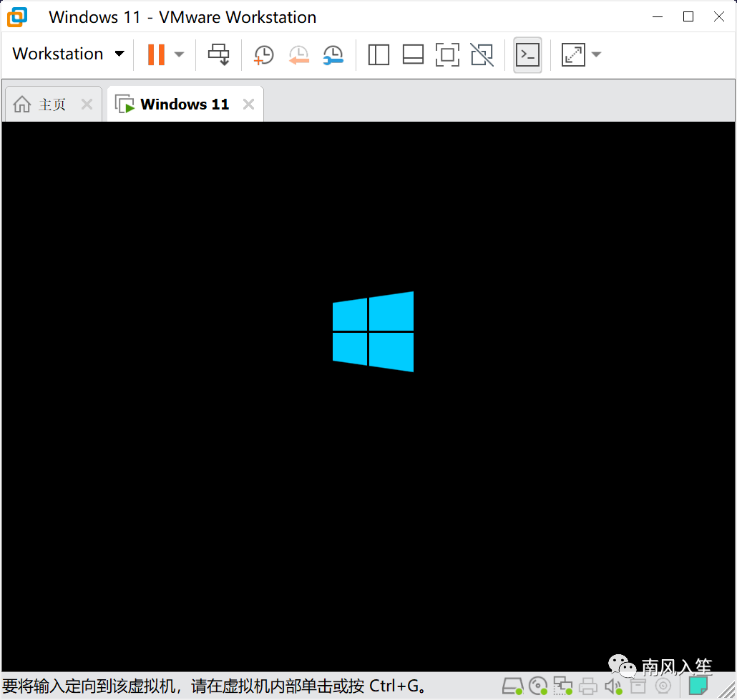Expand the stretch display dropdown arrow
Viewport: 737px width, 700px height.
[x=596, y=54]
